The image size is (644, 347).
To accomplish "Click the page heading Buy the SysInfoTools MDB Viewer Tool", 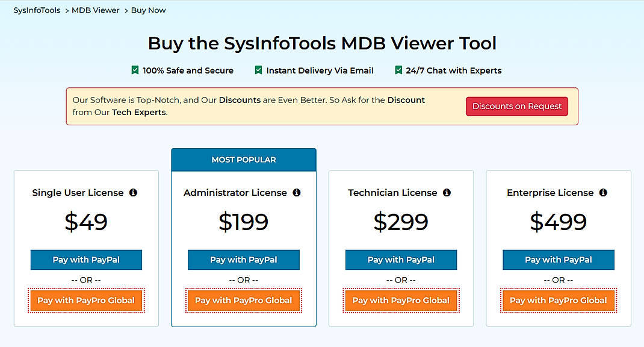I will [322, 43].
